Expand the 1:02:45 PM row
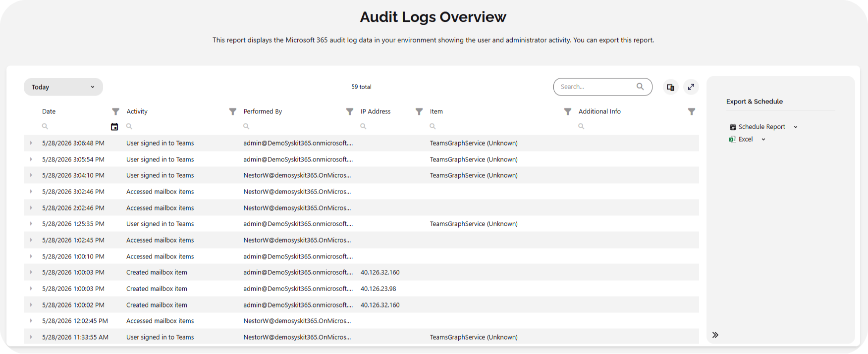This screenshot has width=868, height=354. click(31, 240)
